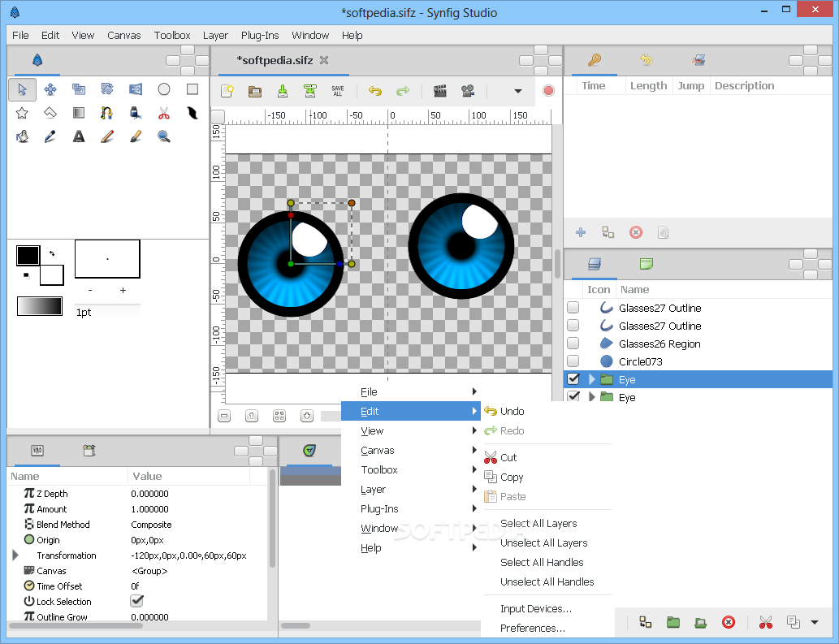Image resolution: width=839 pixels, height=644 pixels.
Task: Choose Undo from the Edit submenu
Action: pos(547,411)
